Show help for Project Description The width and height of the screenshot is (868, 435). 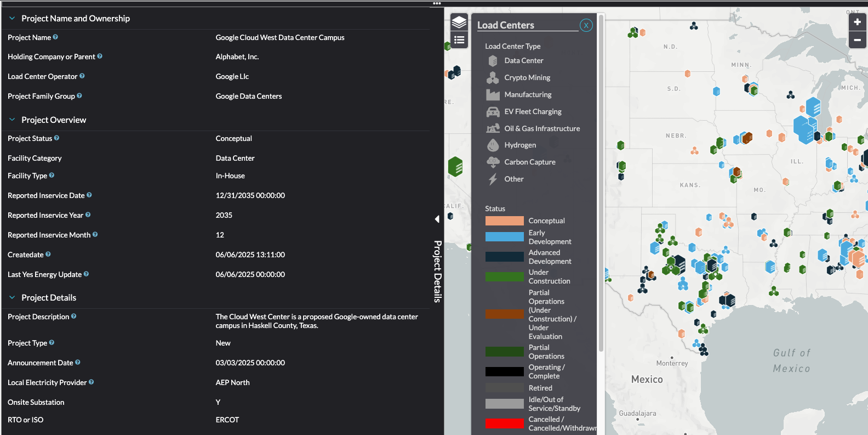[x=74, y=317]
